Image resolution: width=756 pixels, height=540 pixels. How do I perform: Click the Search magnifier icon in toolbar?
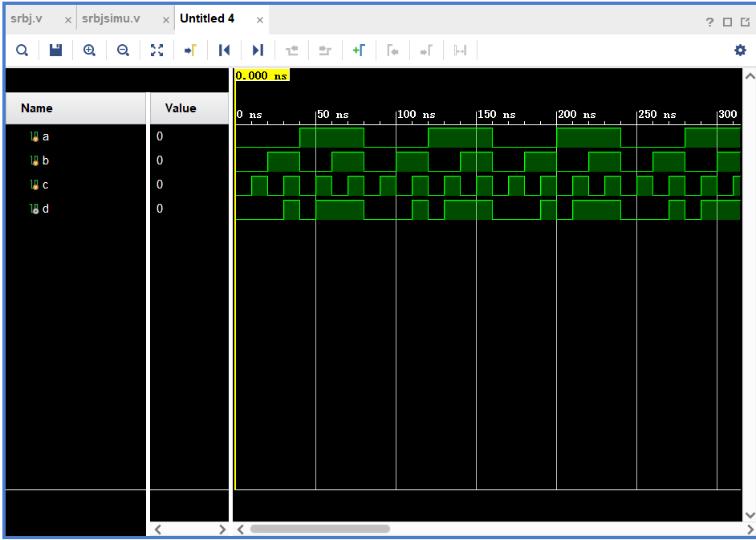(x=22, y=51)
